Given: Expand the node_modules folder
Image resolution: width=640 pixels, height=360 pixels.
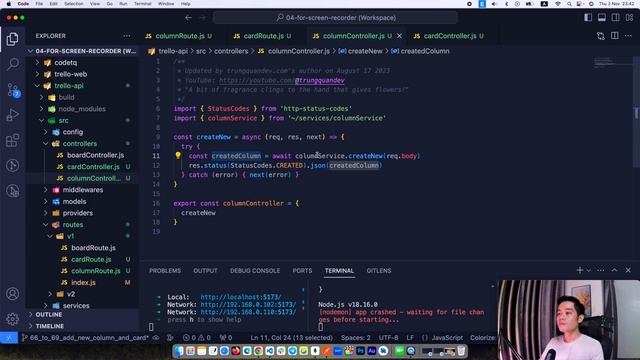Looking at the screenshot, I should click(x=82, y=109).
